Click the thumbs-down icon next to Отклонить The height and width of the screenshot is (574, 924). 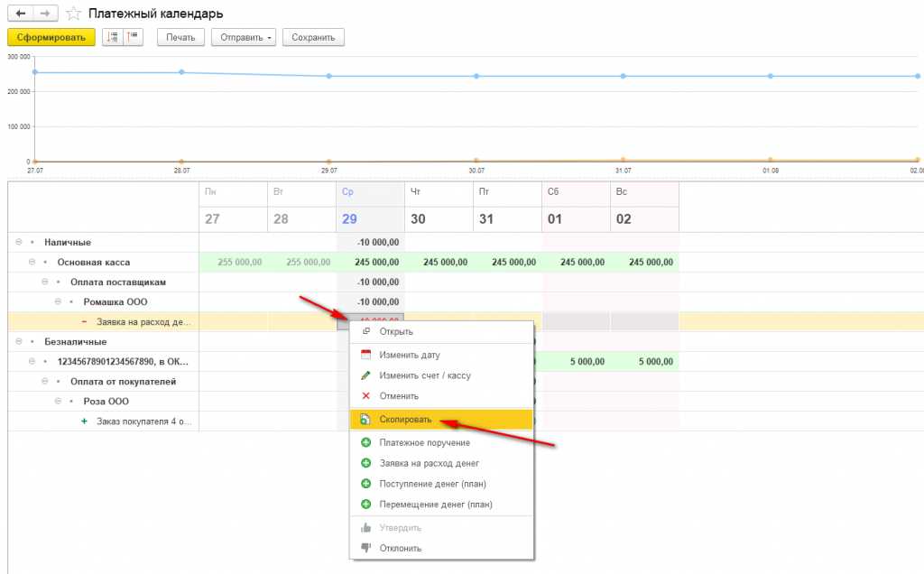tap(366, 548)
